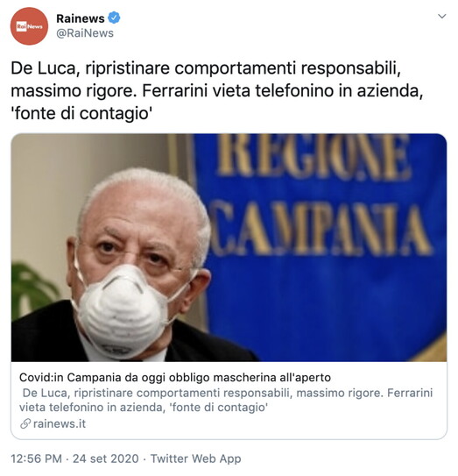Click the green plant in photo corner
The width and height of the screenshot is (458, 476).
coord(32,288)
